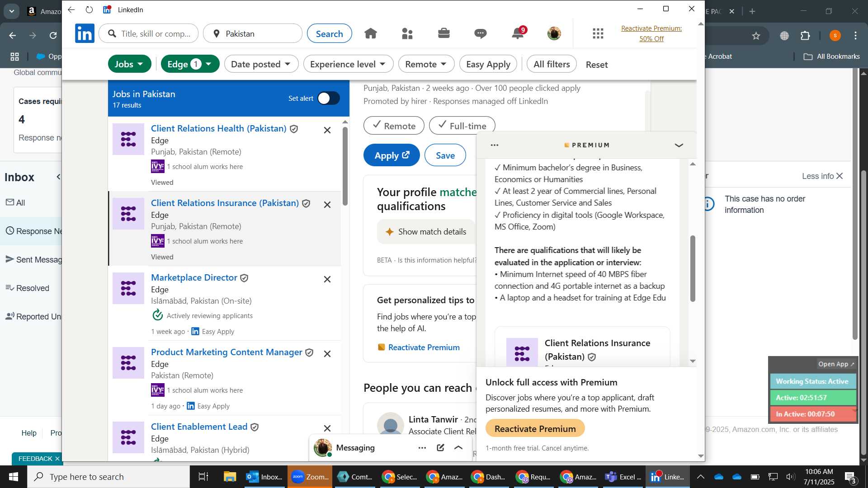Reset all job filters
Viewport: 868px width, 488px height.
597,65
